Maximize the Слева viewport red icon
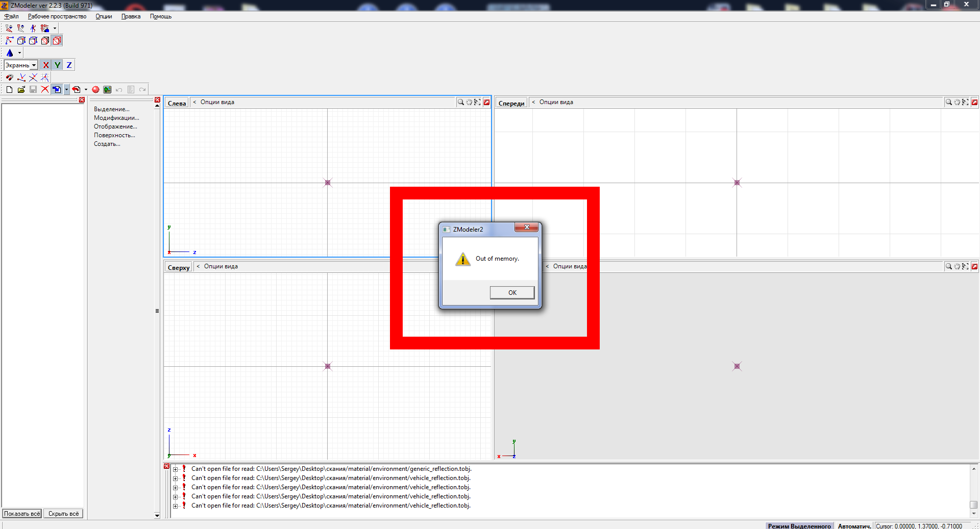The height and width of the screenshot is (529, 980). [486, 102]
